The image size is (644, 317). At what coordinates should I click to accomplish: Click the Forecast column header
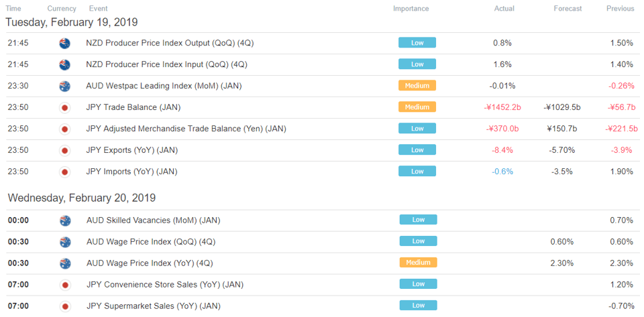(x=568, y=9)
